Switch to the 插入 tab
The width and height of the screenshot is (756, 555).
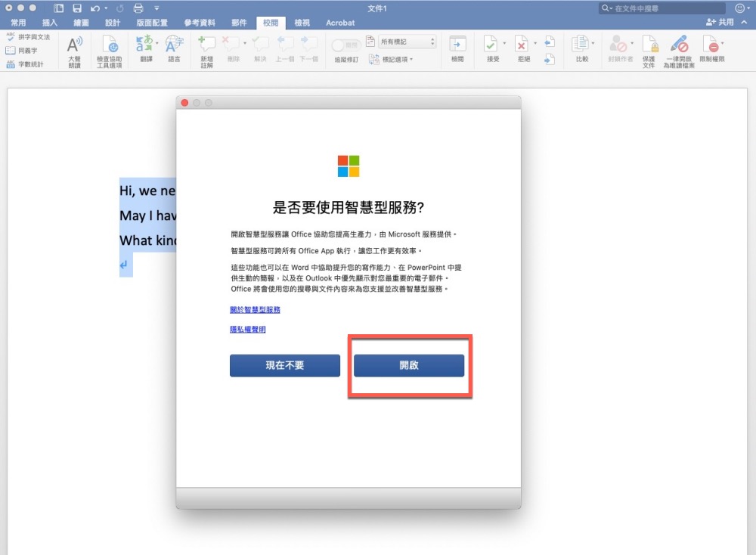50,23
